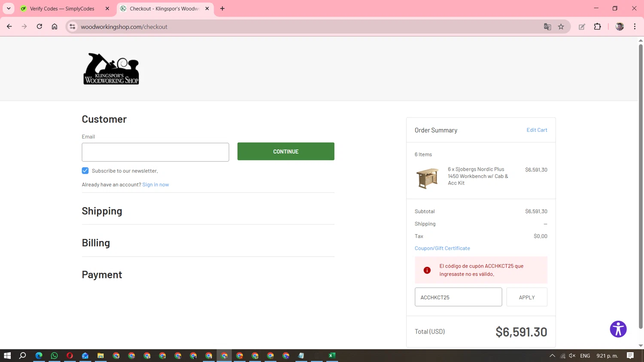Image resolution: width=644 pixels, height=362 pixels.
Task: Open the Chrome profile avatar
Action: tap(620, 27)
